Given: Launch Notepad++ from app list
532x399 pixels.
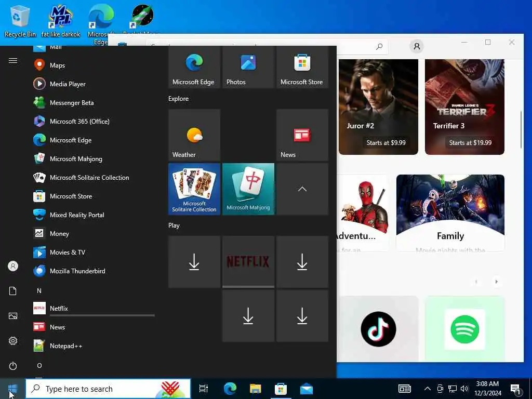Looking at the screenshot, I should click(x=94, y=345).
